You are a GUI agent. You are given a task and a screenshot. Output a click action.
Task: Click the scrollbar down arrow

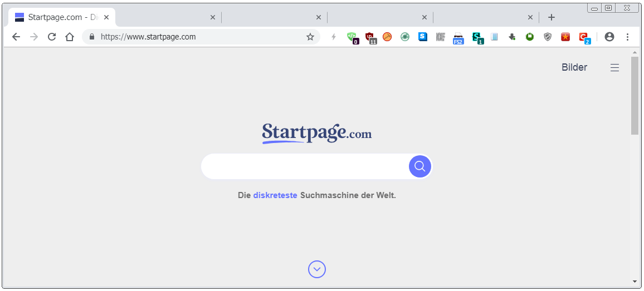tap(635, 282)
